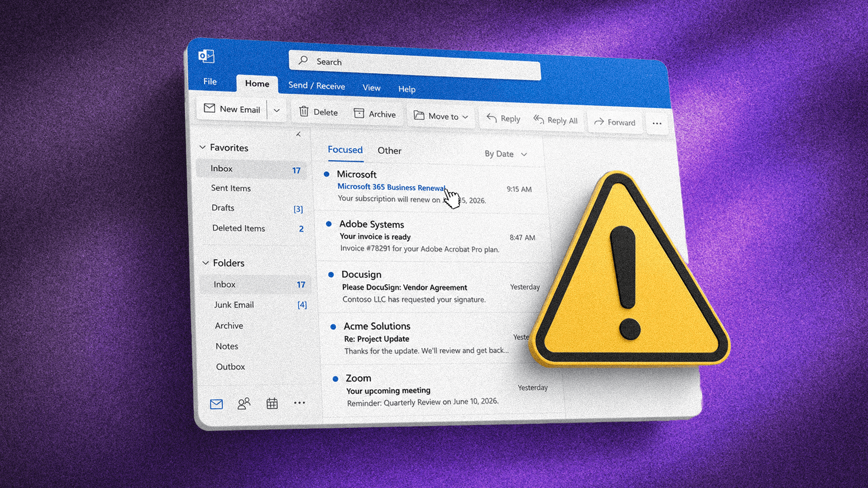
Task: Click the Delete trash can button
Action: click(x=318, y=112)
